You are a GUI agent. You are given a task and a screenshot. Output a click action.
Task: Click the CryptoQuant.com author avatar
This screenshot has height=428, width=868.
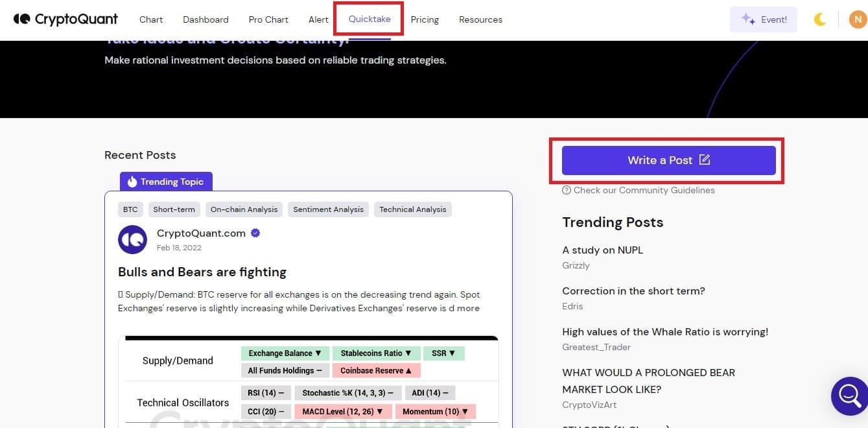pyautogui.click(x=132, y=240)
